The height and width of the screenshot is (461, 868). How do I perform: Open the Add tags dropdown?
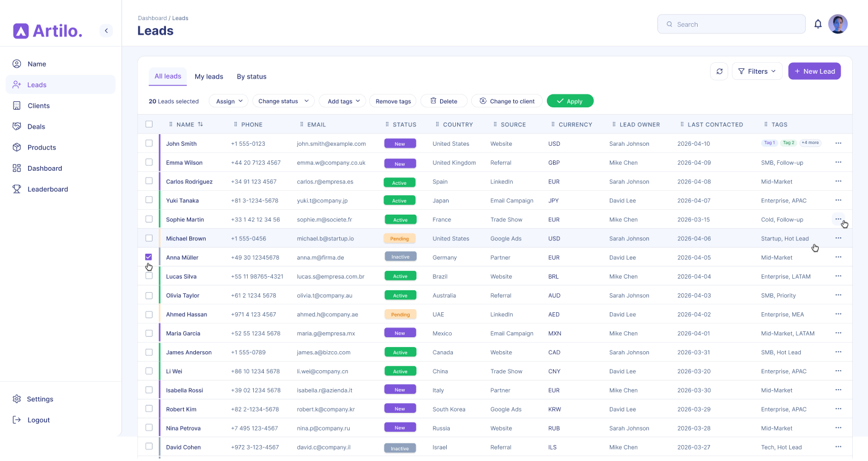(342, 101)
